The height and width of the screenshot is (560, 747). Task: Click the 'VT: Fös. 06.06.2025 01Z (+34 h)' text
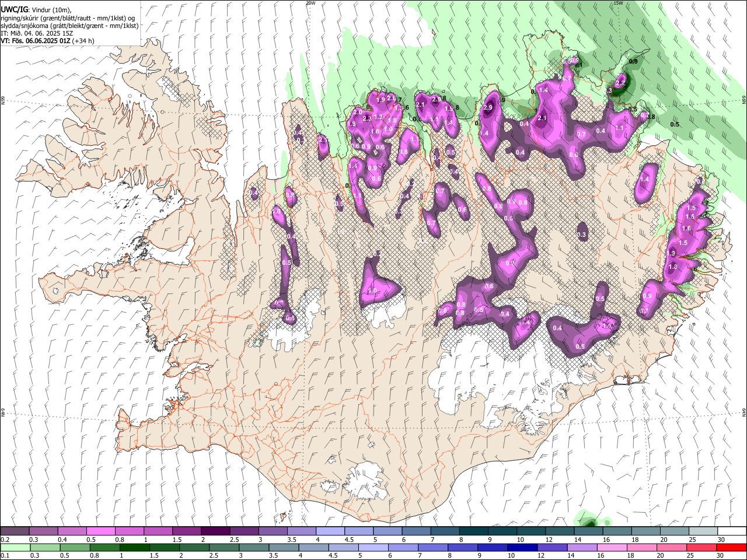47,41
